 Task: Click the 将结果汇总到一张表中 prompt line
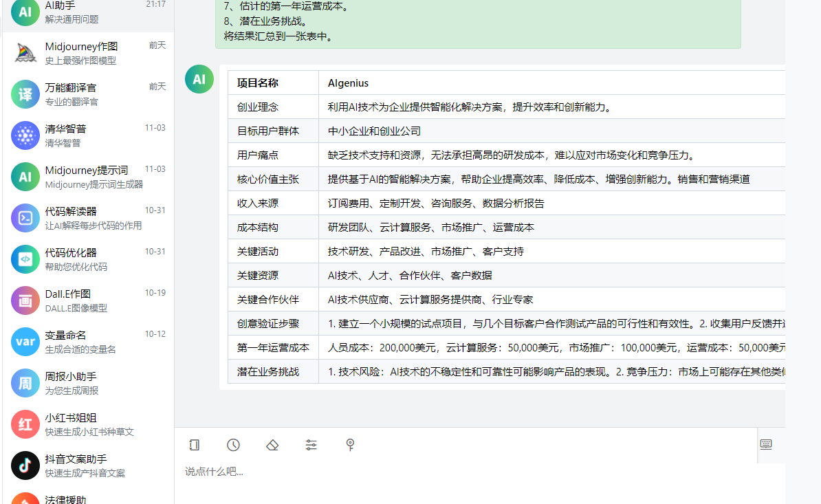point(280,36)
